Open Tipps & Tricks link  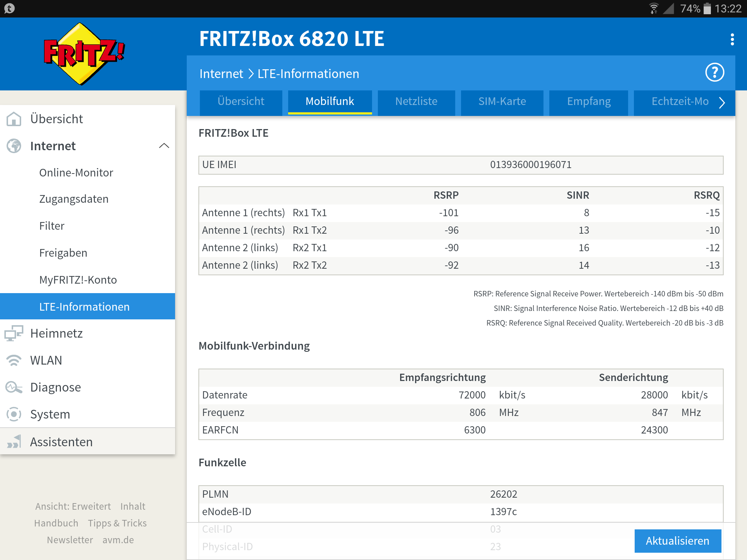(117, 523)
